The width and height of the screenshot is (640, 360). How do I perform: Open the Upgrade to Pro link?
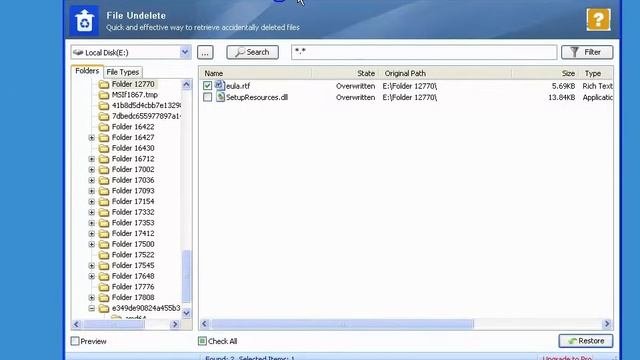pos(567,358)
